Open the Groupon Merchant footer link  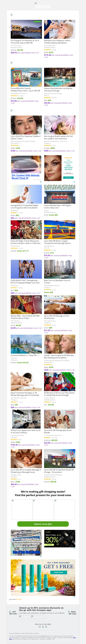[15, 633]
